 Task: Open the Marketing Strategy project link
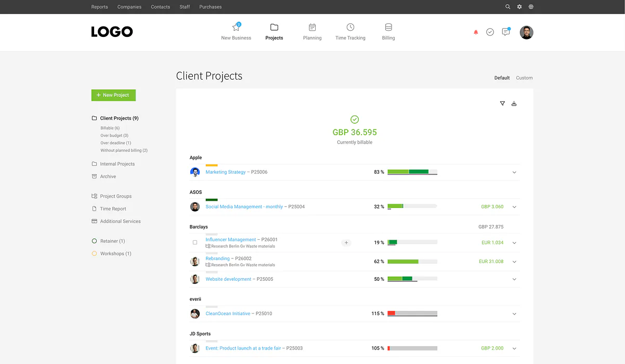coord(226,172)
